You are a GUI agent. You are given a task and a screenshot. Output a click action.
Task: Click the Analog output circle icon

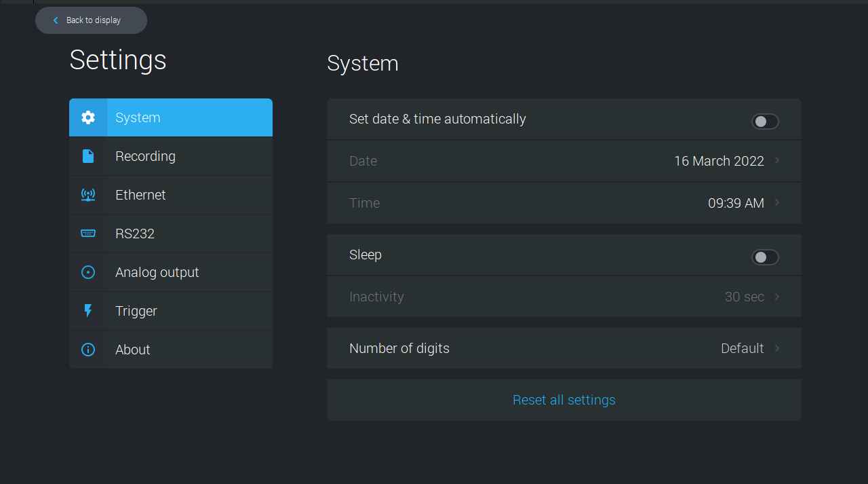pyautogui.click(x=88, y=272)
